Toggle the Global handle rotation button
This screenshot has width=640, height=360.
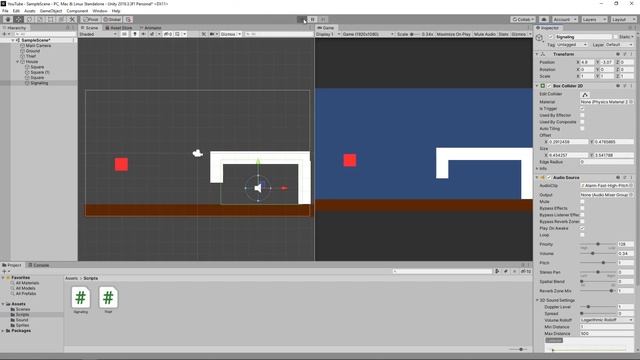111,19
